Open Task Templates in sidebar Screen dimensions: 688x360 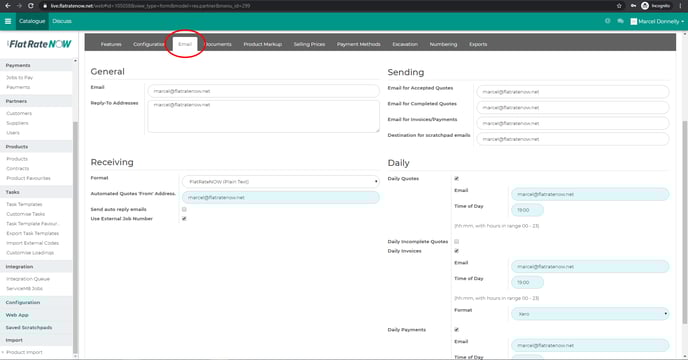pos(24,205)
